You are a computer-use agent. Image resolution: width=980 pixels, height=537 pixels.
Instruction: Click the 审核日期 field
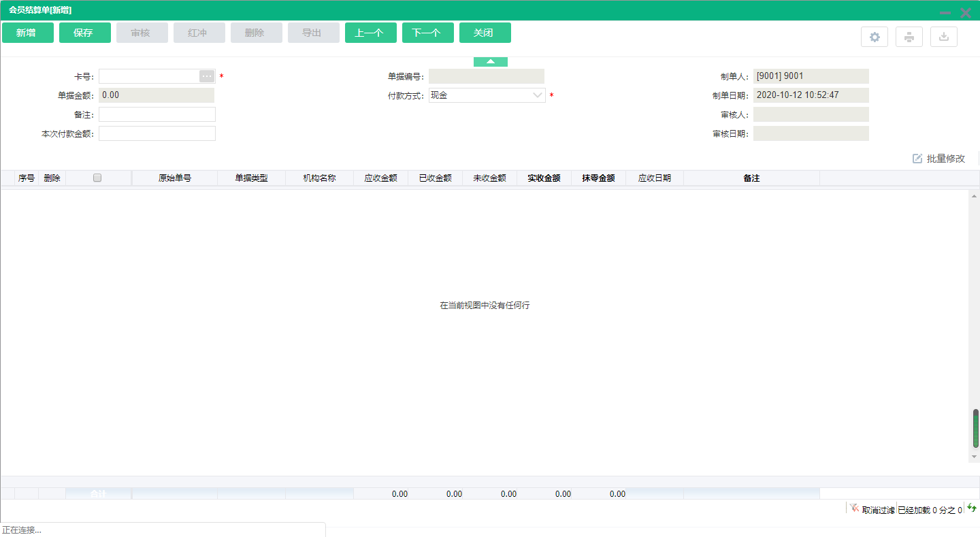(x=811, y=133)
